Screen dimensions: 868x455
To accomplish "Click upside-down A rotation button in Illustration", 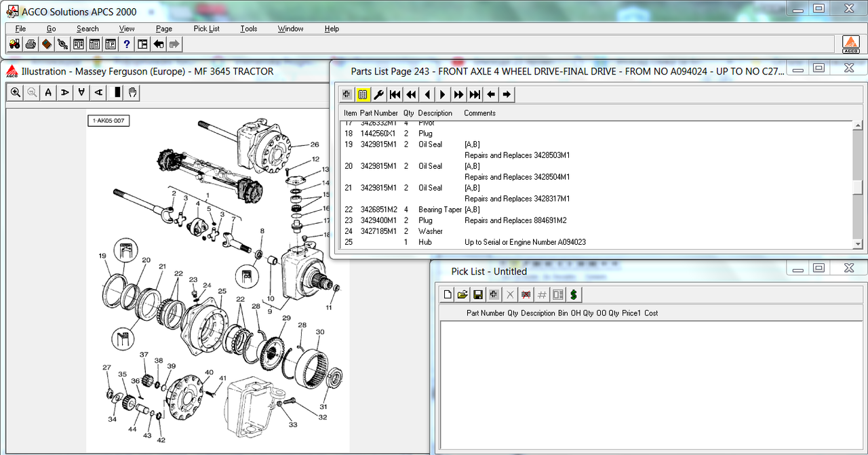I will [81, 93].
